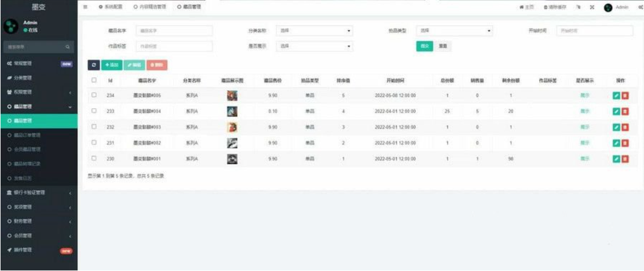This screenshot has height=271, width=644.
Task: Expand the 奖项管理 sidebar menu
Action: coord(38,207)
